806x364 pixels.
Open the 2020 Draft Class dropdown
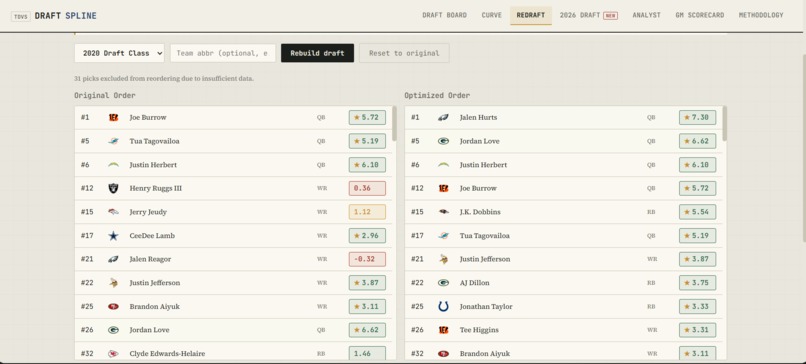tap(119, 53)
